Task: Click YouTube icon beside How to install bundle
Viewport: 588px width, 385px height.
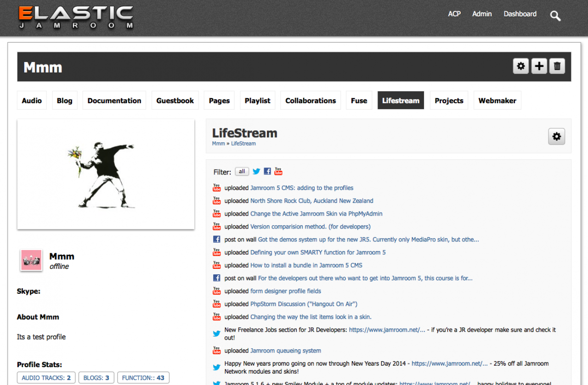Action: [x=217, y=265]
